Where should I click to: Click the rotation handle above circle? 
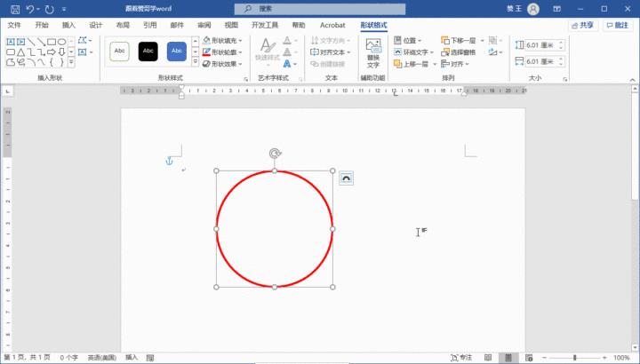point(275,154)
